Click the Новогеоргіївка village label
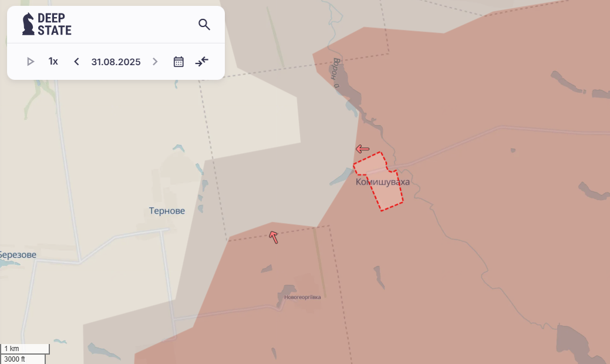This screenshot has width=610, height=364. [x=302, y=297]
